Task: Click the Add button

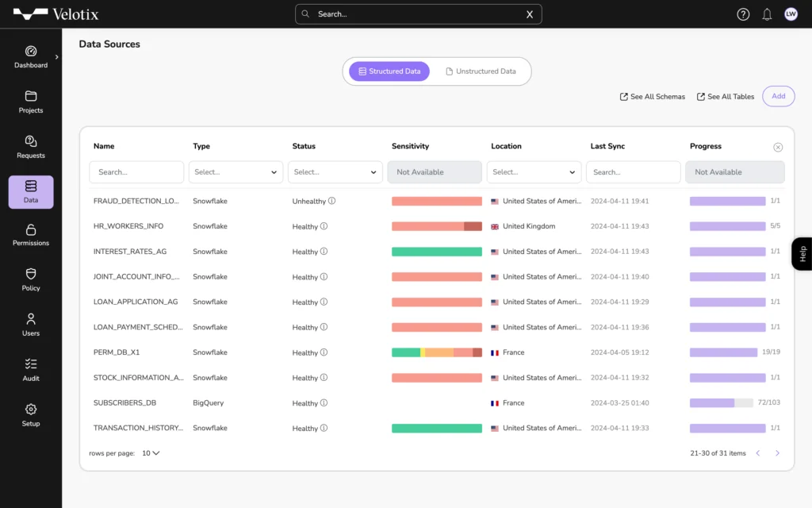Action: [779, 96]
